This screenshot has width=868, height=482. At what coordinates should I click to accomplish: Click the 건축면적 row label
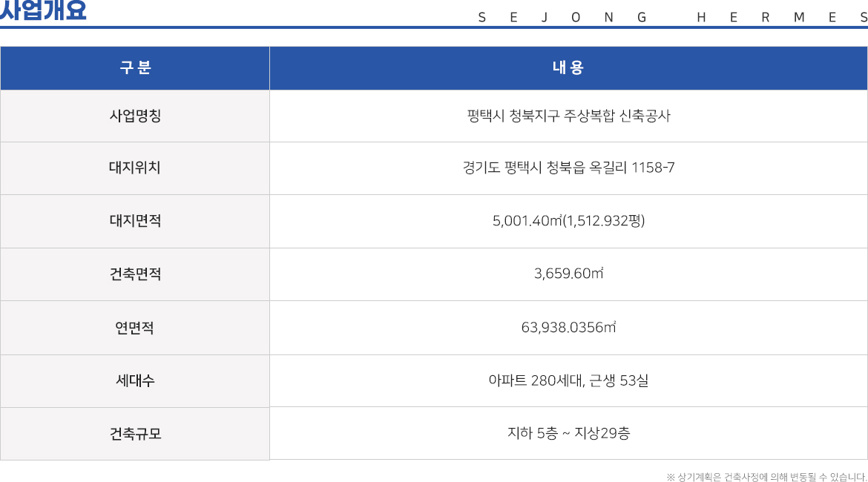pyautogui.click(x=135, y=274)
